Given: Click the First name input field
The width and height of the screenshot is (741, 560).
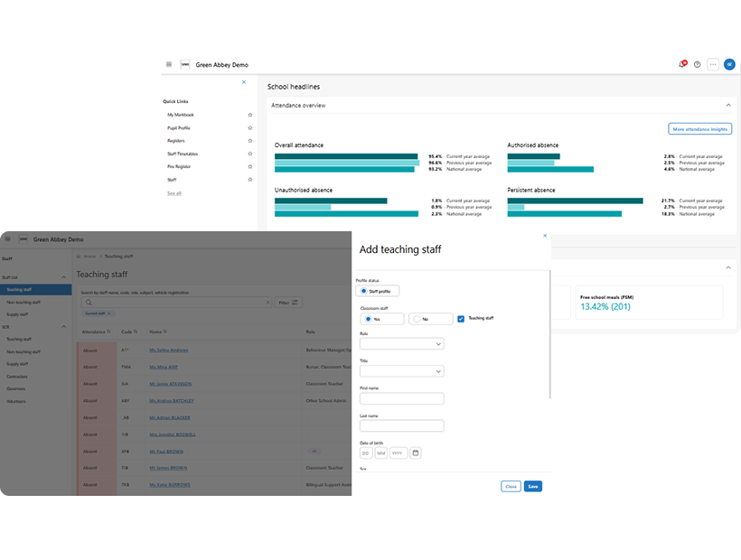Looking at the screenshot, I should click(x=401, y=398).
